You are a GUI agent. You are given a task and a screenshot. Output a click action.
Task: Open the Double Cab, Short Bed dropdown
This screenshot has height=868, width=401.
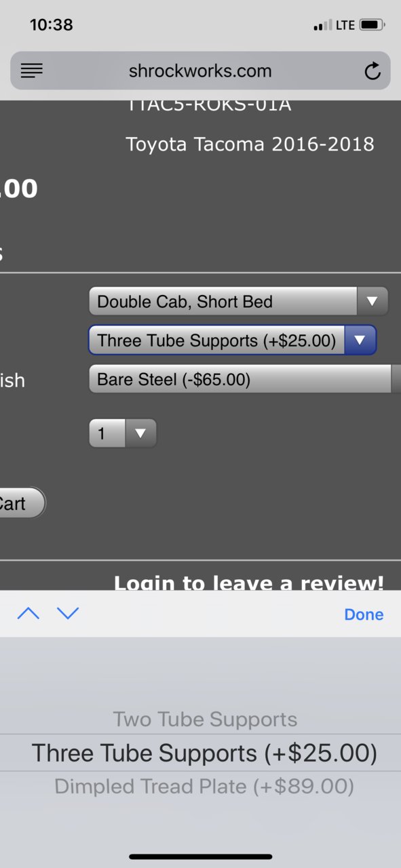click(x=238, y=302)
